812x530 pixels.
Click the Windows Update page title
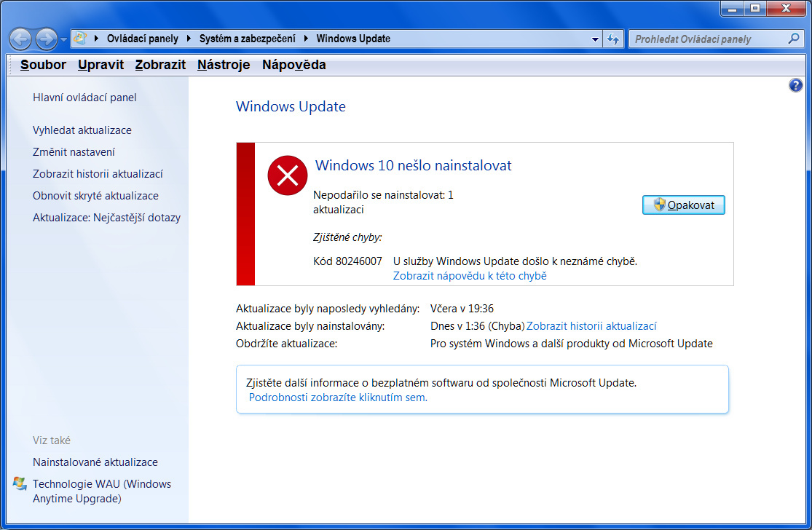click(291, 106)
